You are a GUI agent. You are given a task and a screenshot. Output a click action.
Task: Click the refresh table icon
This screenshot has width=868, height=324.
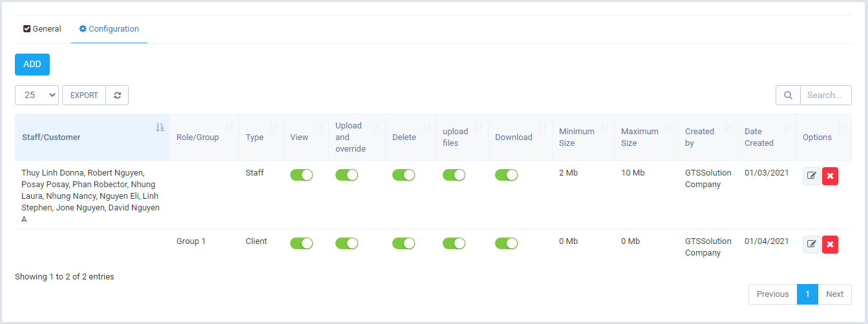(x=117, y=95)
